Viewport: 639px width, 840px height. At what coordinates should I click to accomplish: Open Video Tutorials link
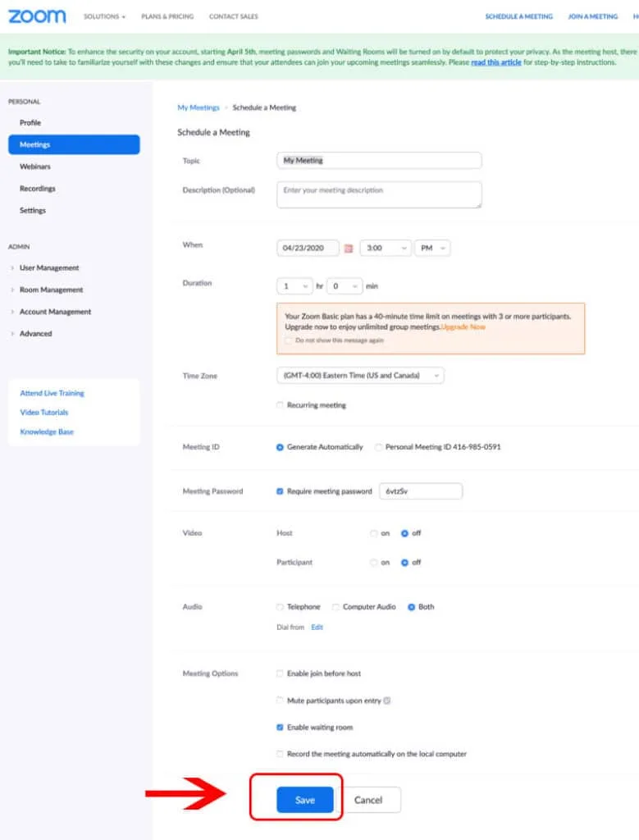tap(44, 413)
